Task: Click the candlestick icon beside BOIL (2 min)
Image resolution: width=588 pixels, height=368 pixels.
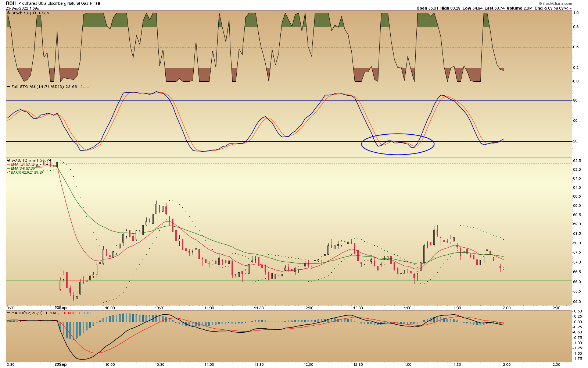Action: (9, 160)
